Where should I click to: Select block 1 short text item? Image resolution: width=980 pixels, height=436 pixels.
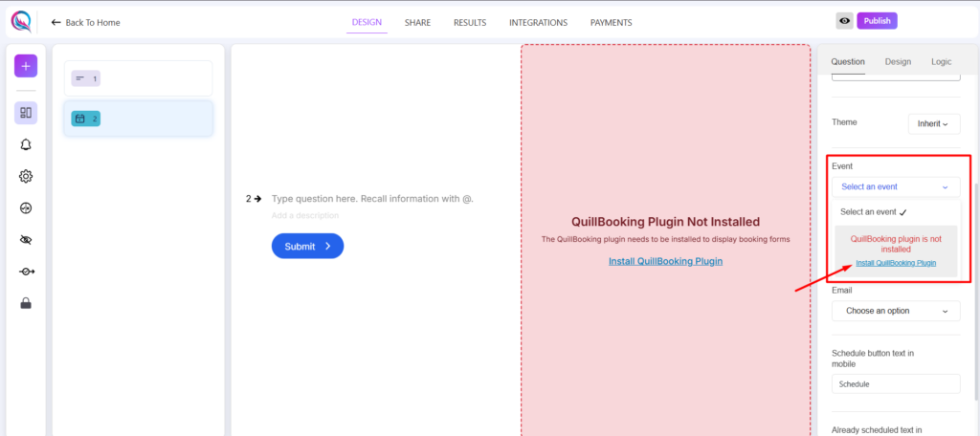(138, 78)
